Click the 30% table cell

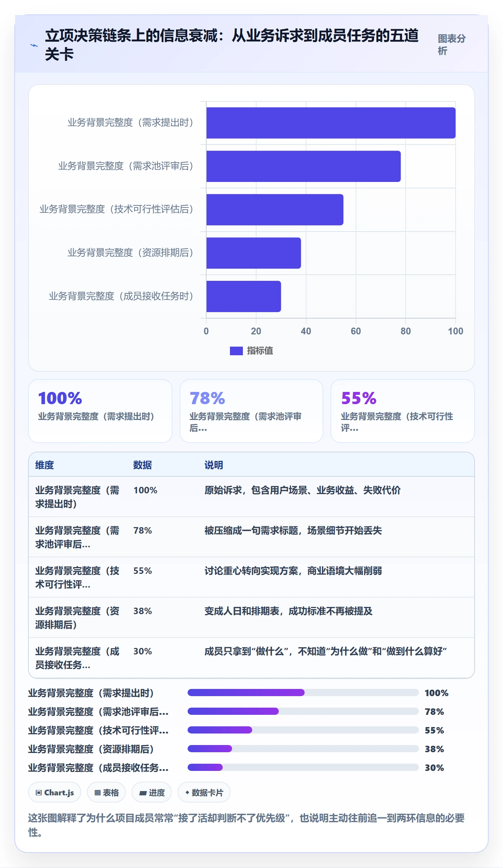point(143,651)
